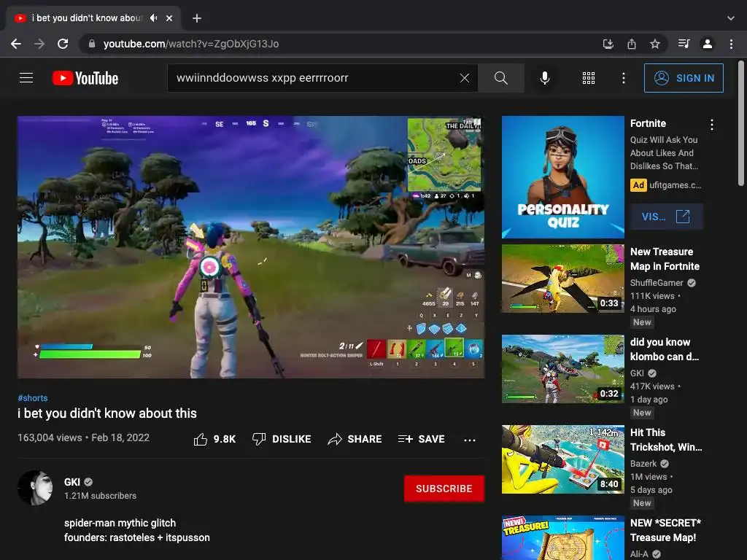747x560 pixels.
Task: Click the share page icon in address bar
Action: click(632, 44)
